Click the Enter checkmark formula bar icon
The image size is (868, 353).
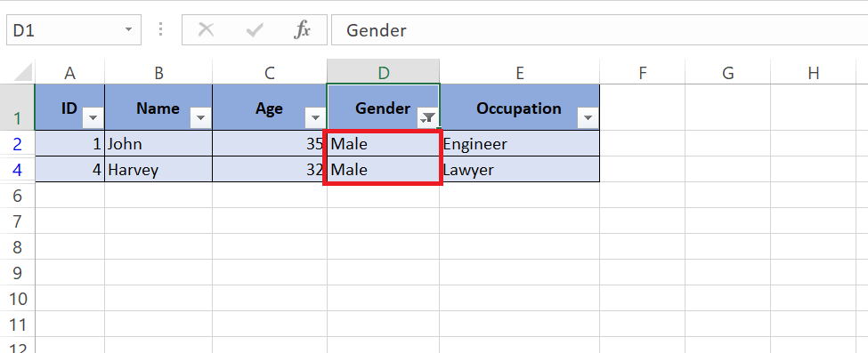pyautogui.click(x=254, y=30)
